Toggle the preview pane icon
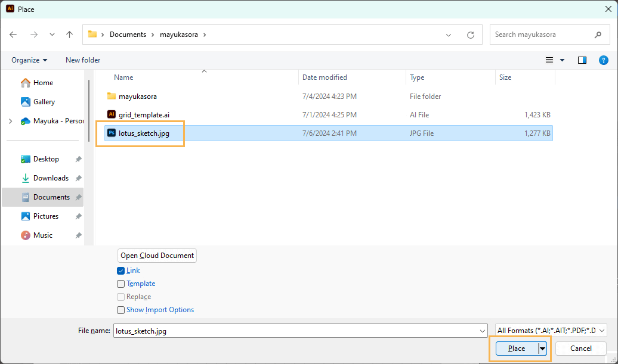The width and height of the screenshot is (618, 364). point(582,60)
